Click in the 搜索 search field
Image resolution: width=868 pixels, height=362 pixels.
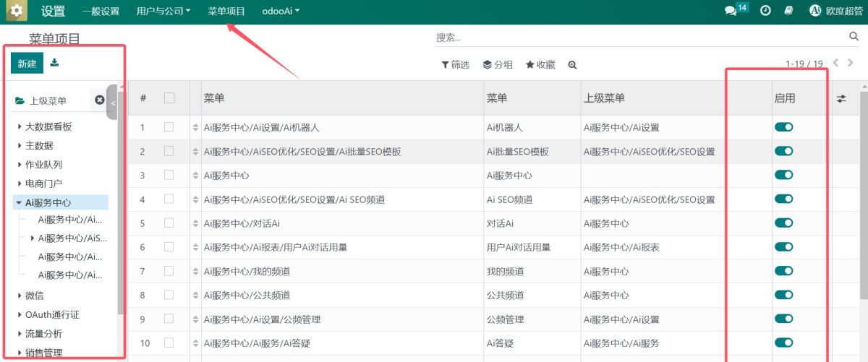click(x=640, y=37)
